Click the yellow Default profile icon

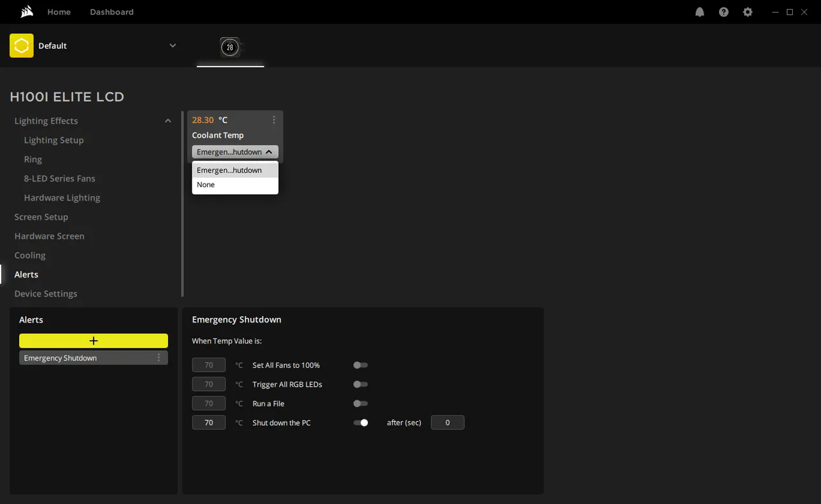click(21, 46)
